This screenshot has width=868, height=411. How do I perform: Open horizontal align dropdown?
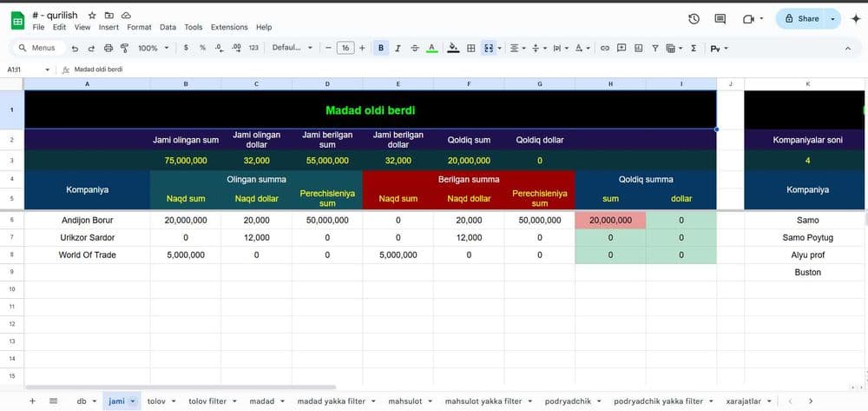click(517, 48)
